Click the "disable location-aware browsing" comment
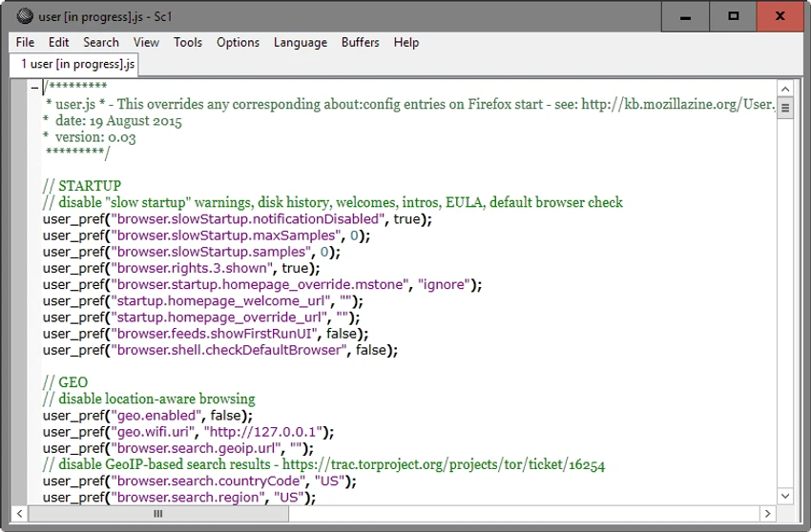811x532 pixels. point(156,399)
